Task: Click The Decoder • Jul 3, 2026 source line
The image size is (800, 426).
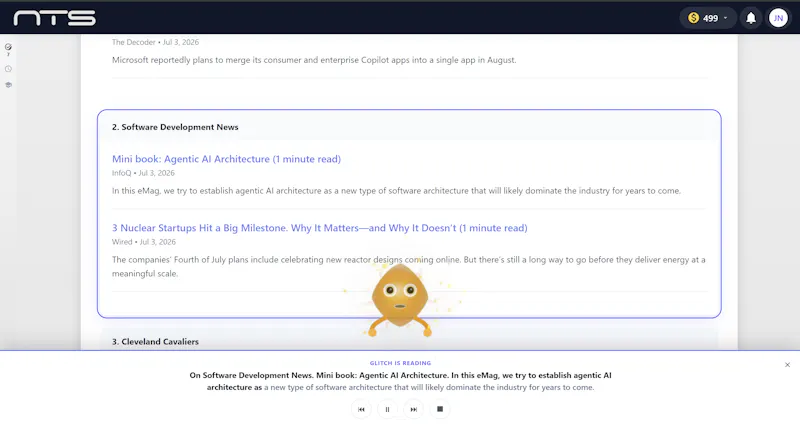Action: click(155, 42)
